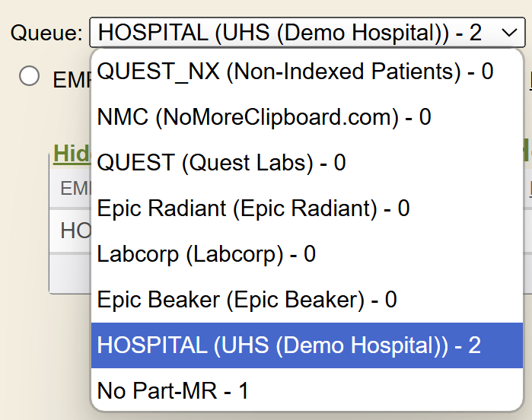Select the EMR radio button
This screenshot has height=420, width=532.
coord(30,76)
